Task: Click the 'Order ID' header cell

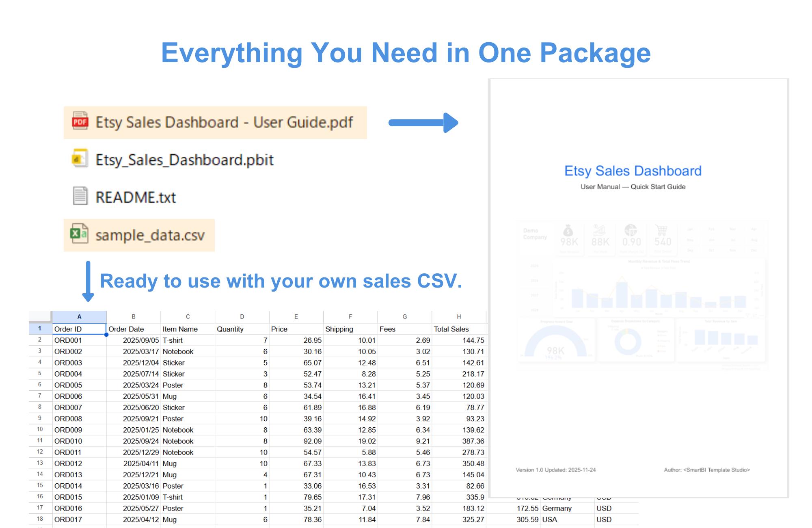Action: click(79, 329)
